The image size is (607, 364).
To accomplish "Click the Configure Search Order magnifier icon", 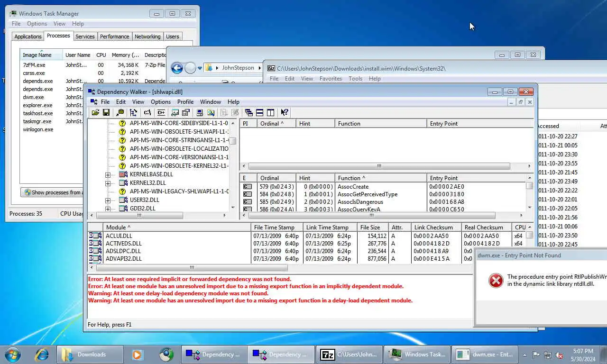I will 211,112.
